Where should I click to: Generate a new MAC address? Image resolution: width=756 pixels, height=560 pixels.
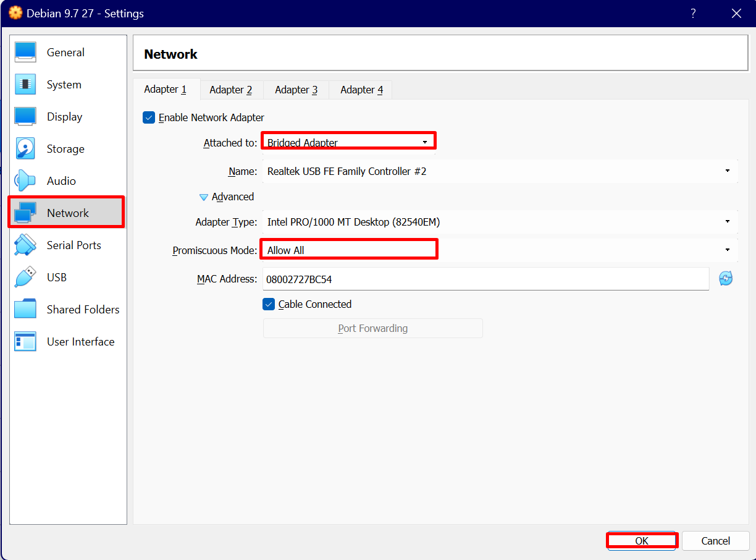726,279
